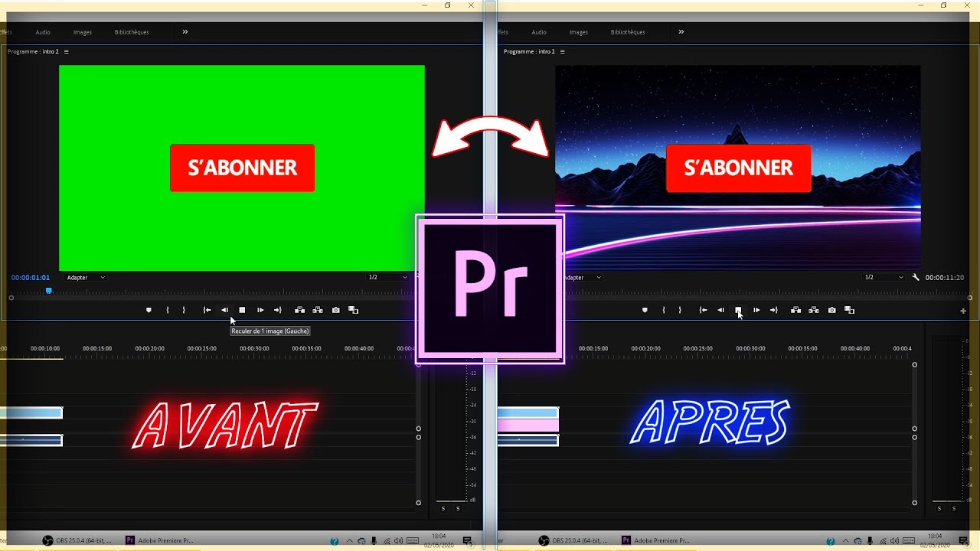Image resolution: width=980 pixels, height=551 pixels.
Task: Open comparison view in left monitor
Action: [353, 310]
